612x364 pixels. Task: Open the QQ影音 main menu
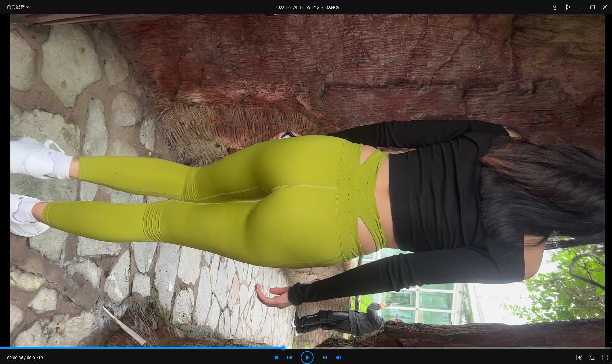click(x=16, y=7)
